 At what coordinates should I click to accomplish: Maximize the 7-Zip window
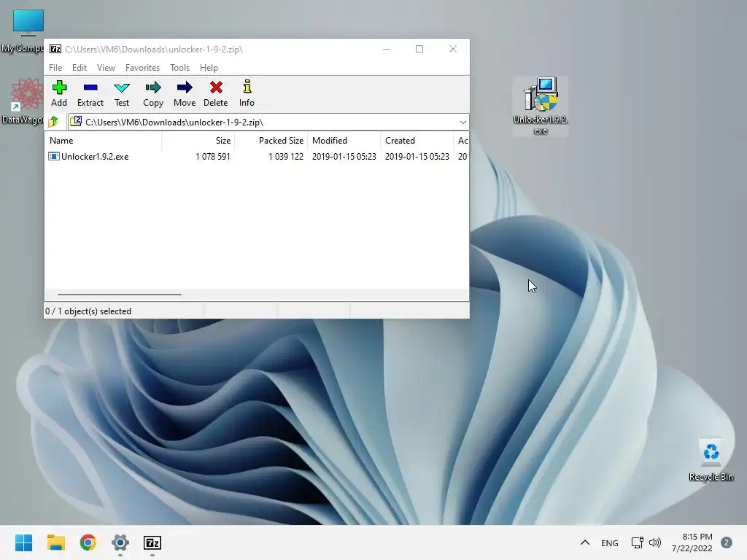coord(419,49)
